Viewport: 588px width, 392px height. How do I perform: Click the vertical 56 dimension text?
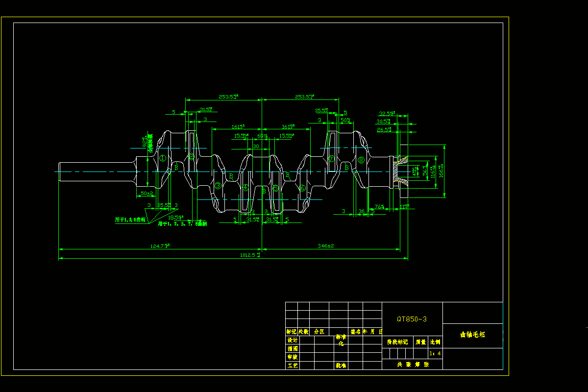pos(424,171)
